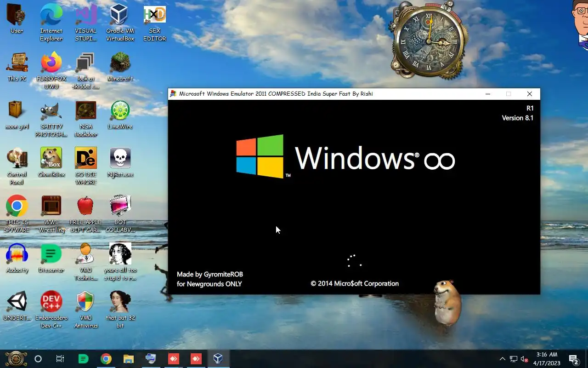This screenshot has width=588, height=368.
Task: Switch to second red taskbar app
Action: (196, 359)
